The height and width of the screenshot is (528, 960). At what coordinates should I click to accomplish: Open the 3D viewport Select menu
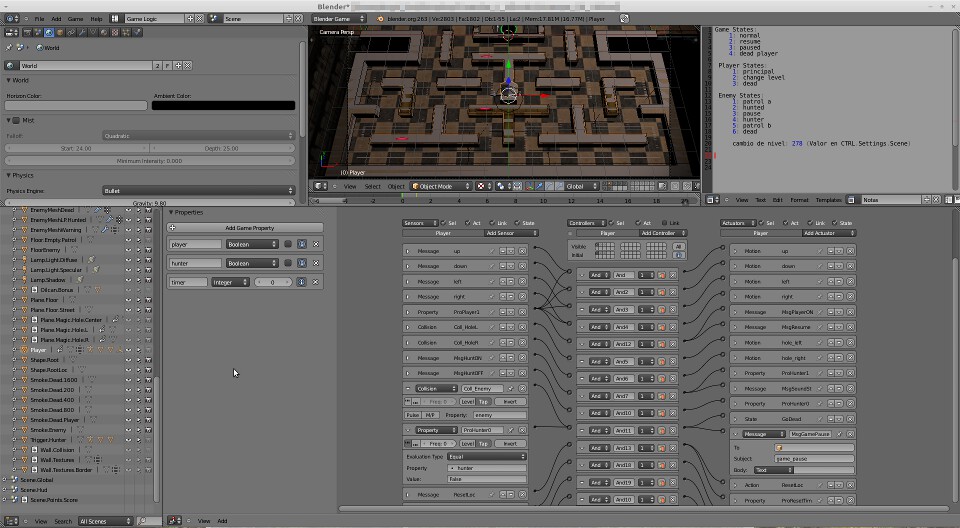[x=372, y=186]
